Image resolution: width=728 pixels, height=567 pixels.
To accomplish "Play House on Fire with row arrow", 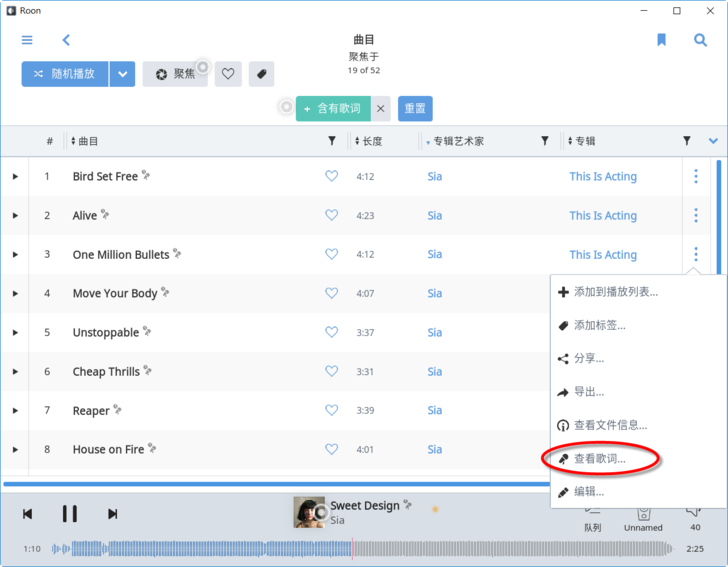I will point(15,450).
